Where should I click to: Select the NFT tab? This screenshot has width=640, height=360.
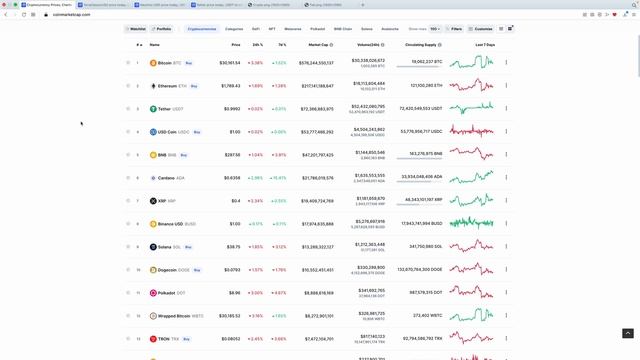click(272, 29)
